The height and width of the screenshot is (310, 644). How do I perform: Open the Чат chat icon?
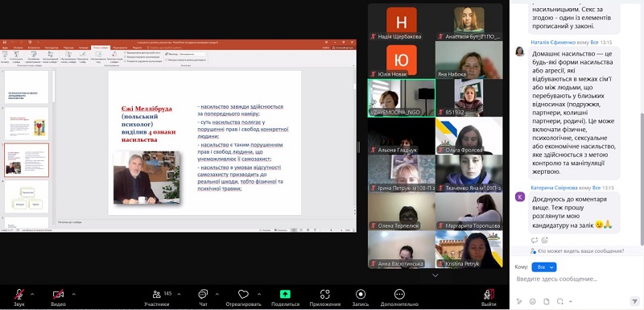(203, 295)
